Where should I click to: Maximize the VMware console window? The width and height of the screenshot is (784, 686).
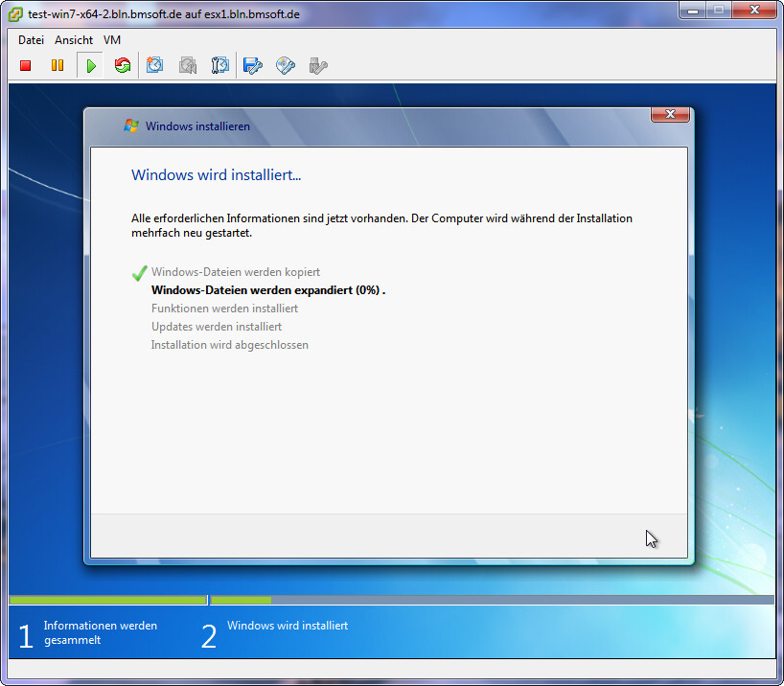tap(719, 11)
